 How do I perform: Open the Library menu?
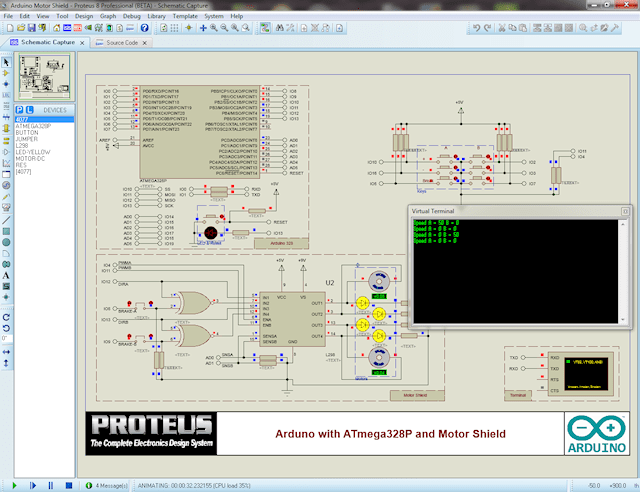click(157, 17)
